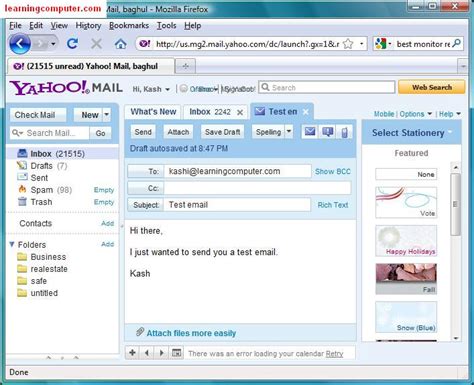Image resolution: width=474 pixels, height=385 pixels.
Task: Click the email envelope icon in compose toolbar
Action: (310, 132)
